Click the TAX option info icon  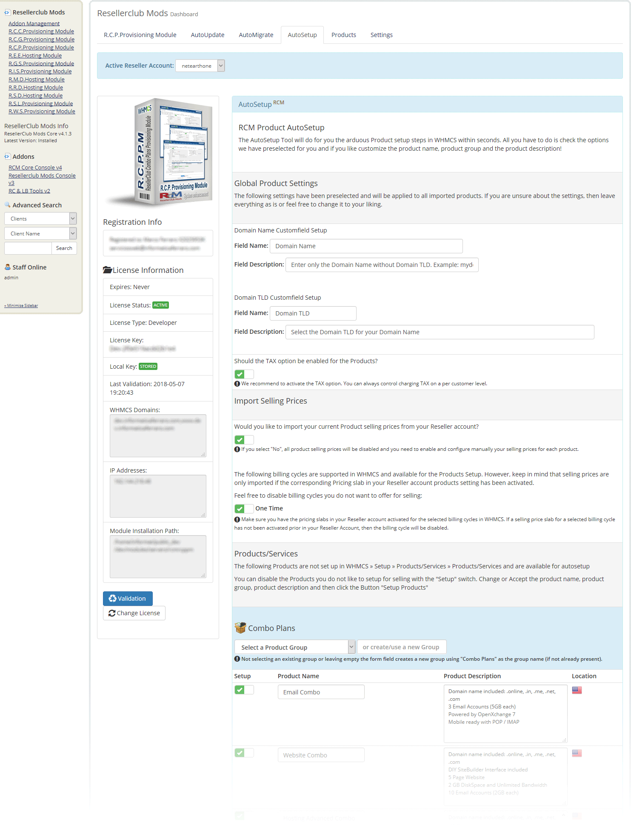point(237,384)
